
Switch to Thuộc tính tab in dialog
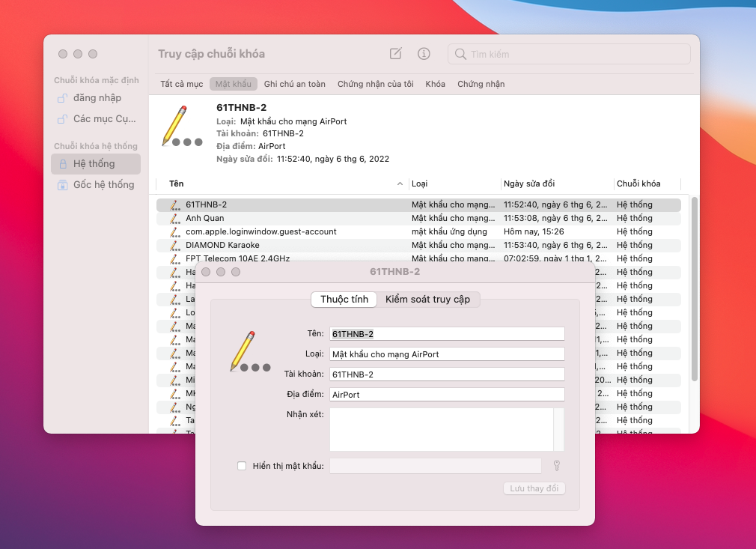point(344,299)
